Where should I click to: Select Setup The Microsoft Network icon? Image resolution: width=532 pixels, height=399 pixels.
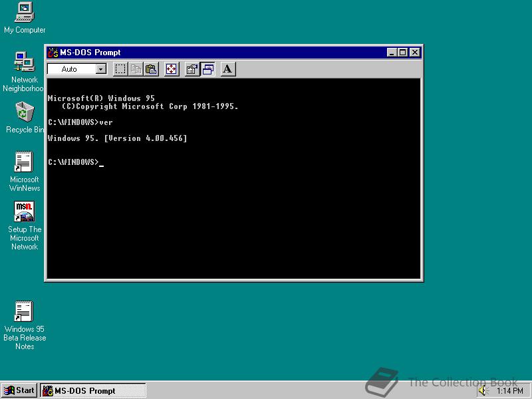click(x=25, y=225)
